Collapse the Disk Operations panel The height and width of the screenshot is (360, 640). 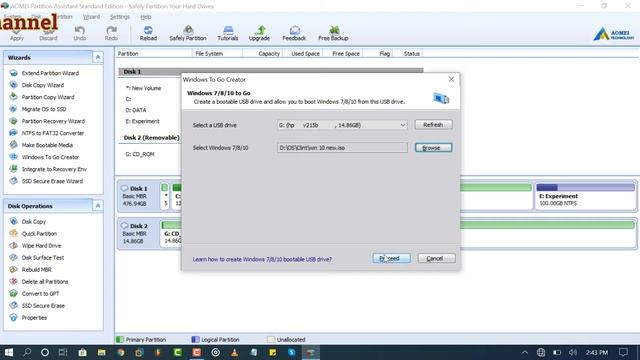98,206
